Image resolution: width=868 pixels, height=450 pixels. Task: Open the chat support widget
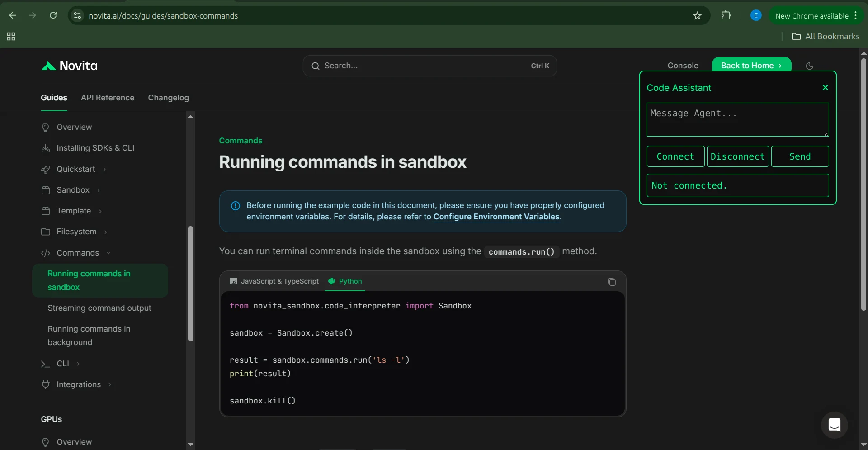pos(834,425)
